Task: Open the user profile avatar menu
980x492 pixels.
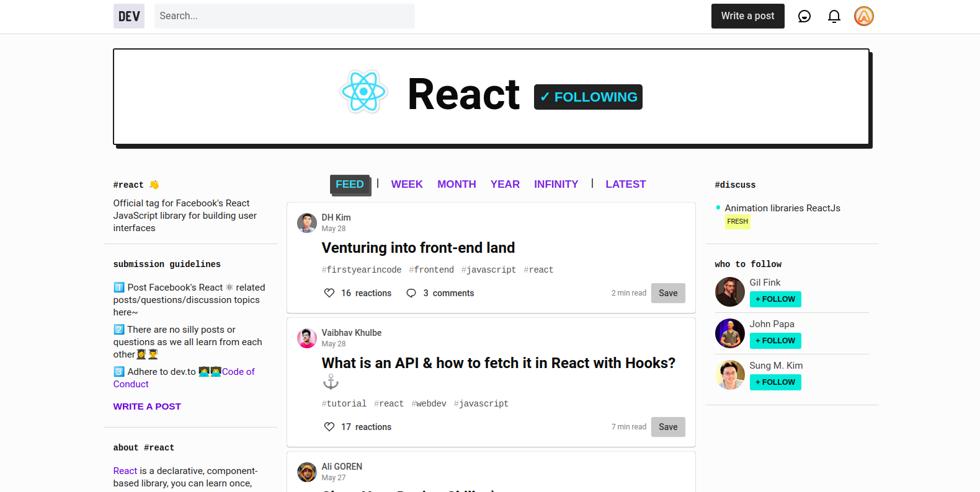Action: coord(863,16)
